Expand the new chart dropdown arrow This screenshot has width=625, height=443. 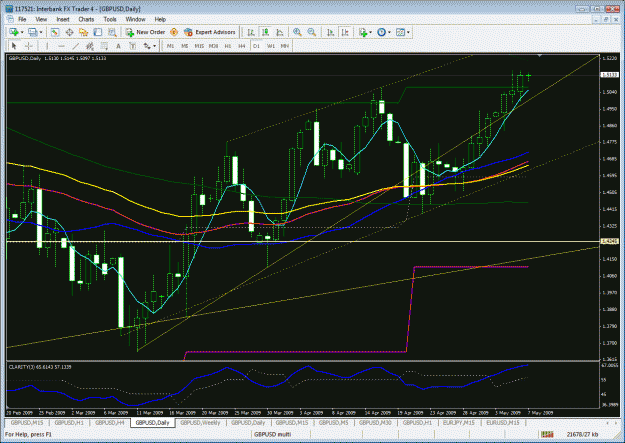point(22,32)
